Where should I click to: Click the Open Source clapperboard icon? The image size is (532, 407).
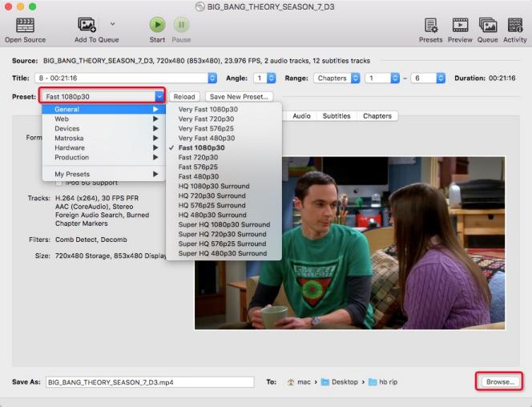[x=25, y=26]
